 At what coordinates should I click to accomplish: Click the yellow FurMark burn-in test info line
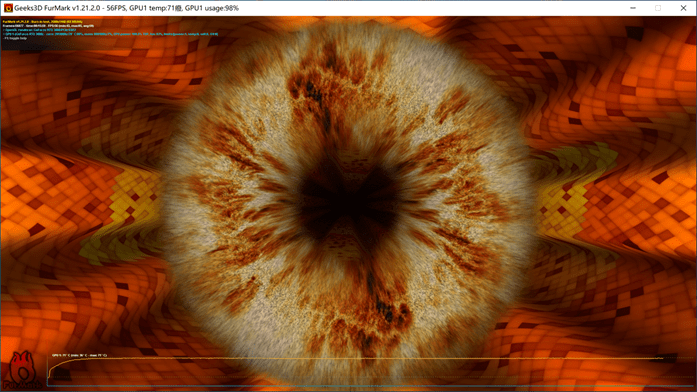point(43,21)
